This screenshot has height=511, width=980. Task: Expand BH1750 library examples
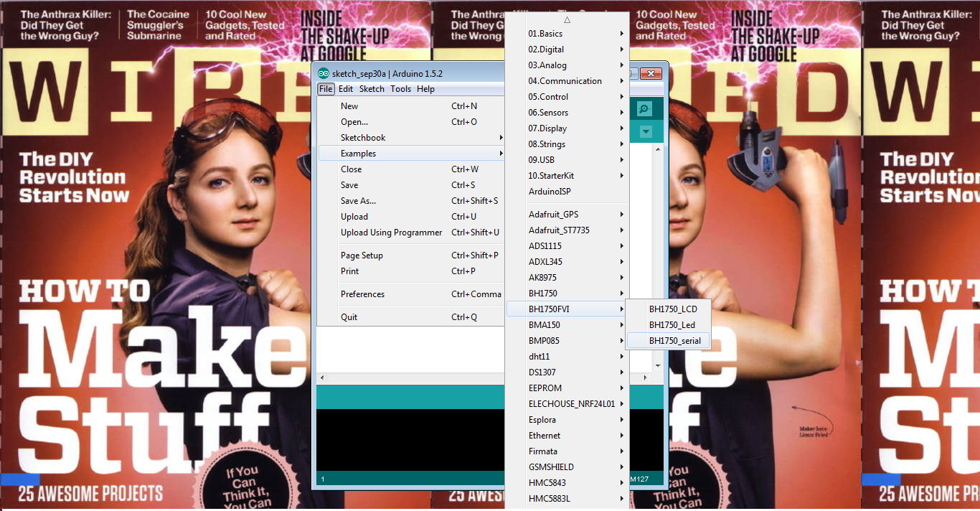(x=567, y=294)
